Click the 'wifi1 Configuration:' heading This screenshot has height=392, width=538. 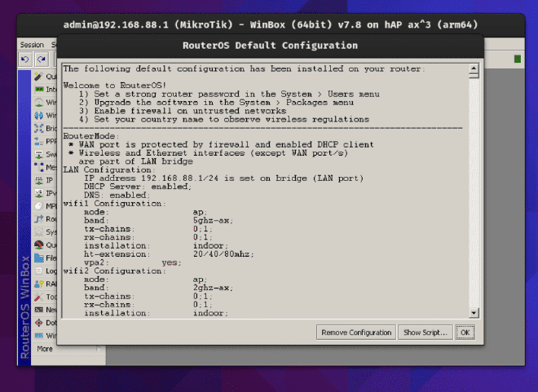coord(114,204)
